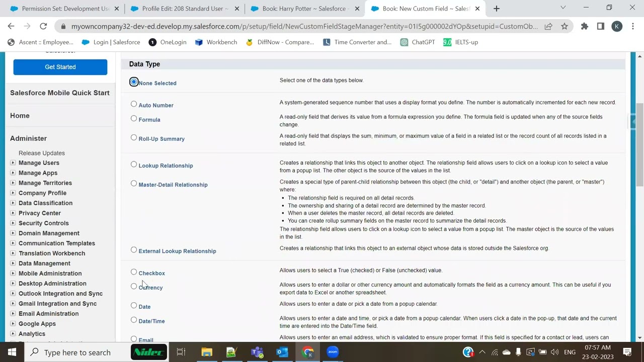Open the OneLogin bookmark
Viewport: 644px width, 362px height.
(168, 42)
